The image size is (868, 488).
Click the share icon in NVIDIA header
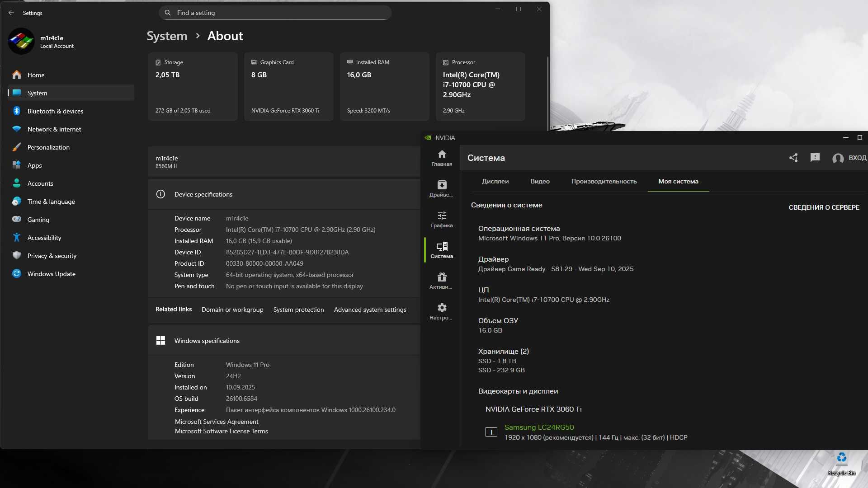tap(793, 158)
